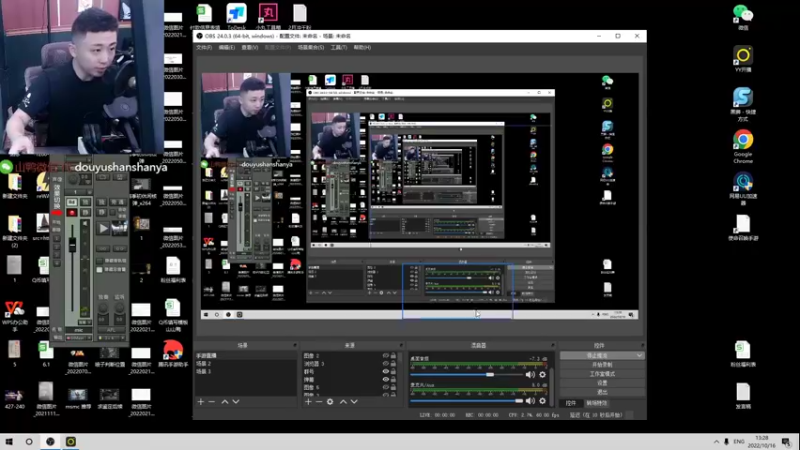Screen dimensions: 800x450
Task: Open mic device dropdown in sound card panel
Action: pyautogui.click(x=79, y=338)
